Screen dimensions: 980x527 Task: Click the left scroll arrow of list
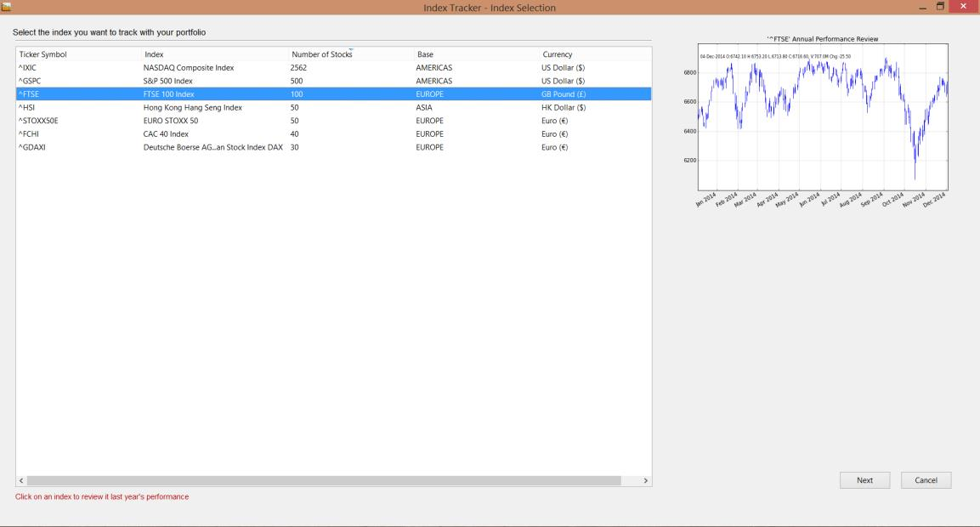tap(21, 481)
